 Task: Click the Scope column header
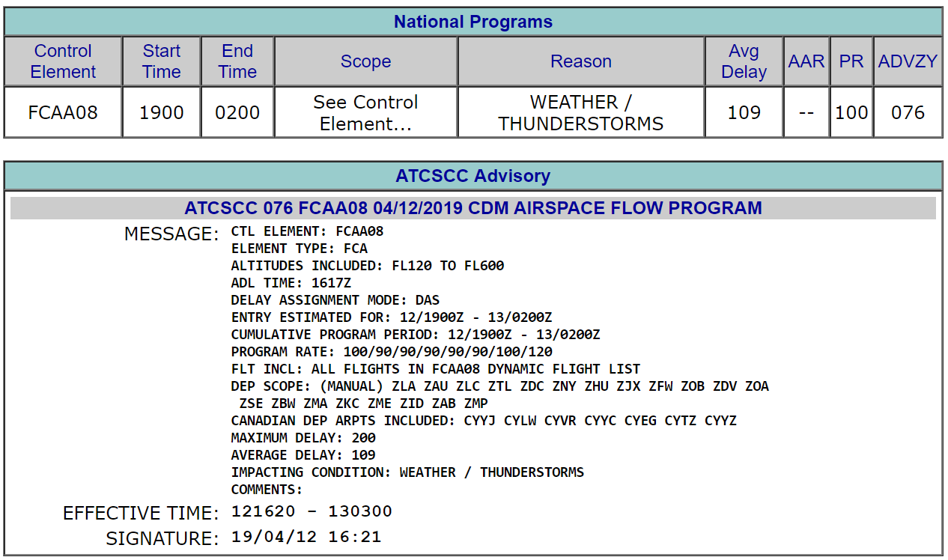(365, 61)
